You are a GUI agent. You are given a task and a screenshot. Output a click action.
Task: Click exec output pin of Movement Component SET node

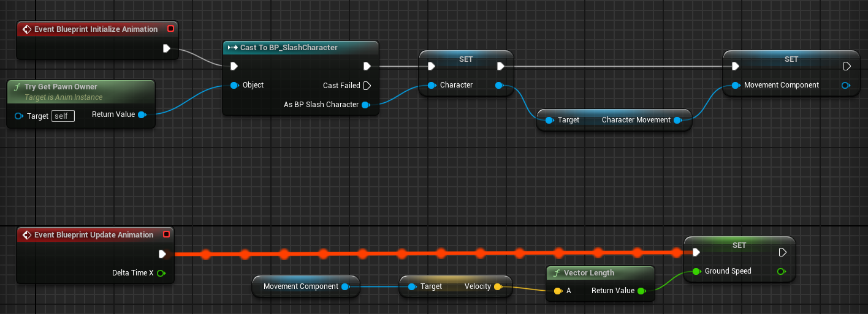847,66
